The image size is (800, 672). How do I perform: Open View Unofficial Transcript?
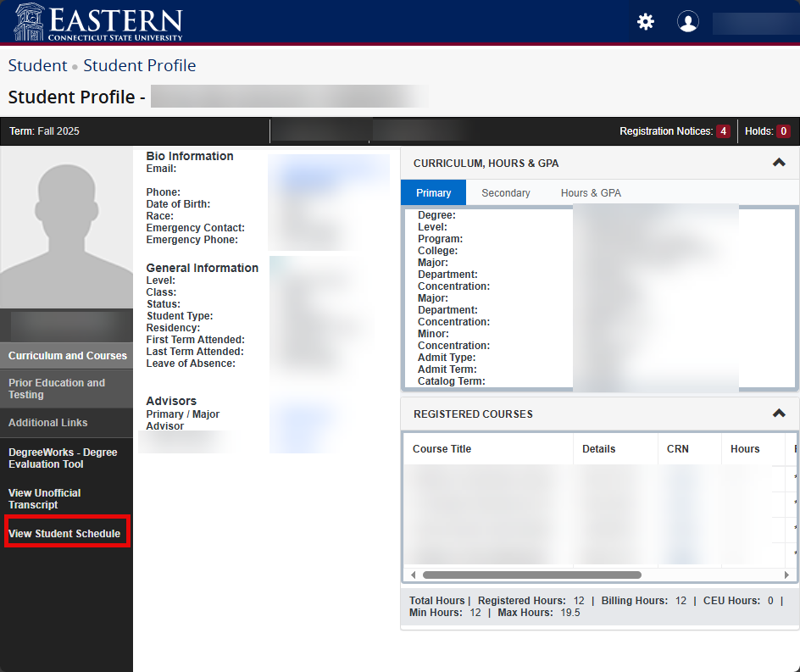click(x=45, y=499)
